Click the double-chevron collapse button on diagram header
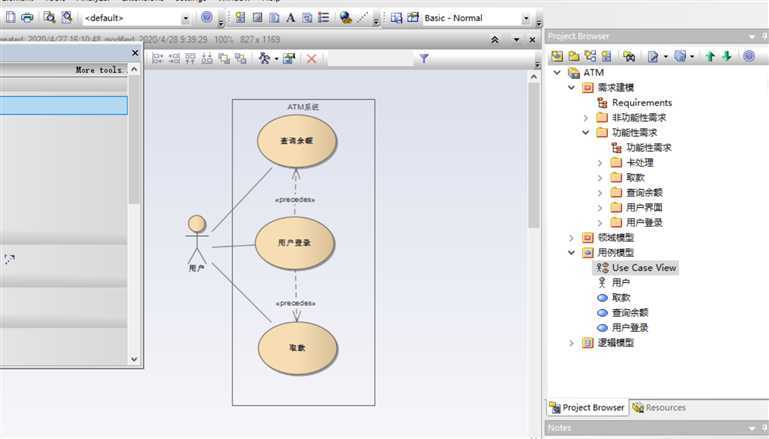The width and height of the screenshot is (769, 439). (495, 40)
